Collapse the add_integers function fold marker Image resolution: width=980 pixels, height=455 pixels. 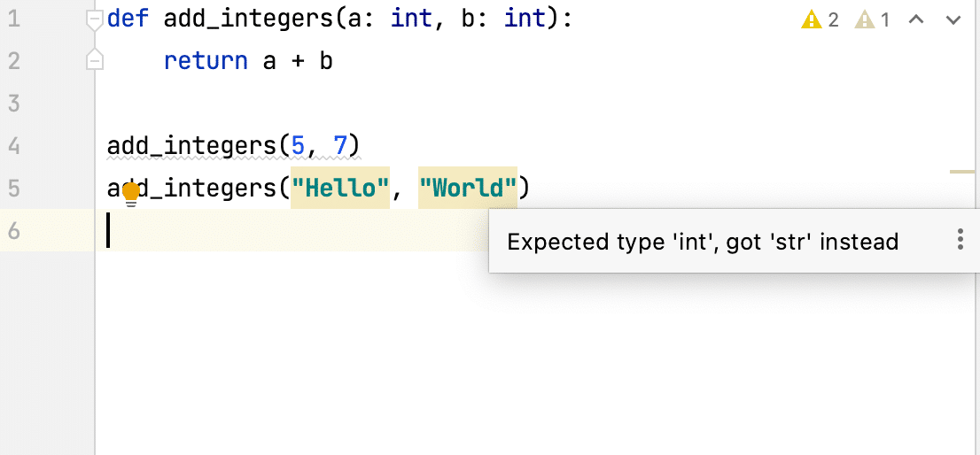pos(94,20)
